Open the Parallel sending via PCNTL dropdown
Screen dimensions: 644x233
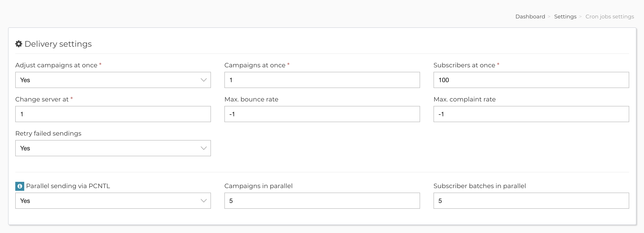pos(113,201)
